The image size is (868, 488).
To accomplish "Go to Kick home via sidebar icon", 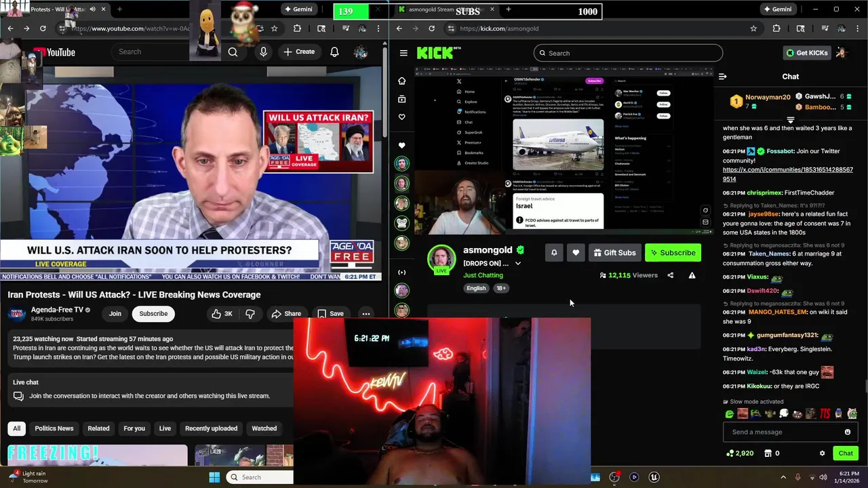I will (x=401, y=81).
